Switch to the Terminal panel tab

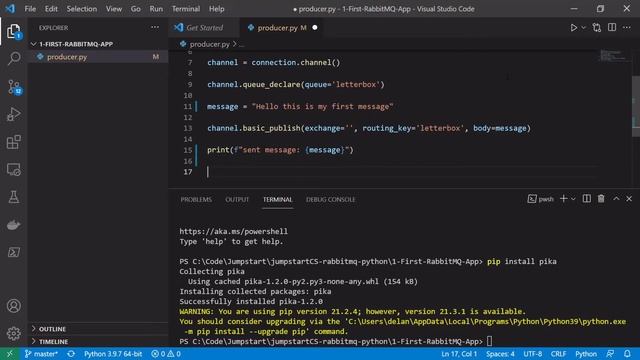point(278,200)
